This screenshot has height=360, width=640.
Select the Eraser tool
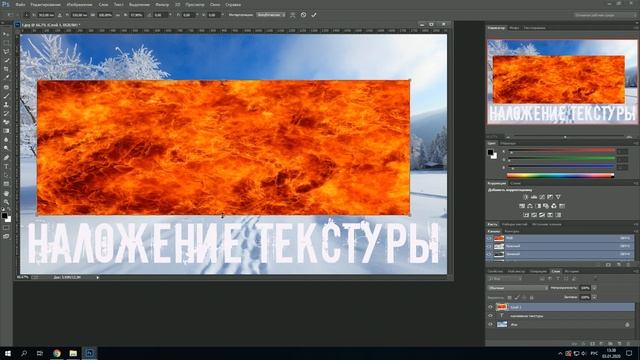click(6, 122)
